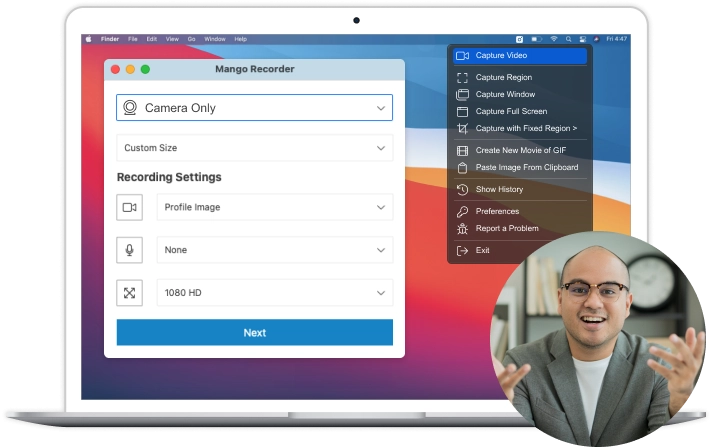Click the Capture Video camera icon
Viewport: 712px width, 447px height.
pyautogui.click(x=462, y=55)
